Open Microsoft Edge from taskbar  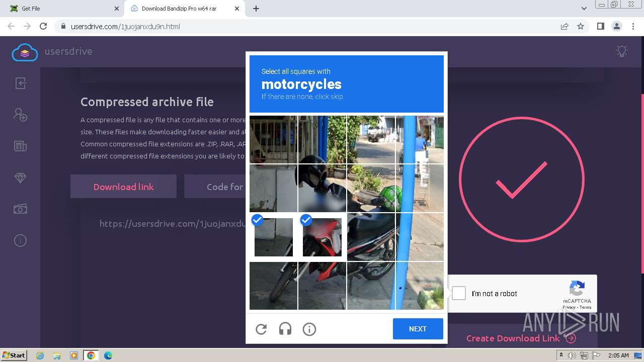pos(108,355)
